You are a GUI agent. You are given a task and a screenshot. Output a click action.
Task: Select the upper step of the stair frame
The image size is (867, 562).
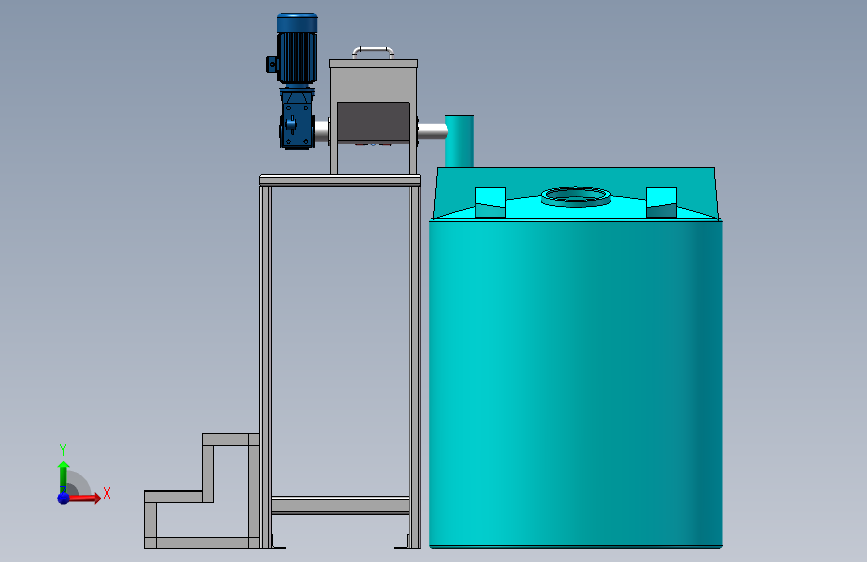[x=231, y=440]
